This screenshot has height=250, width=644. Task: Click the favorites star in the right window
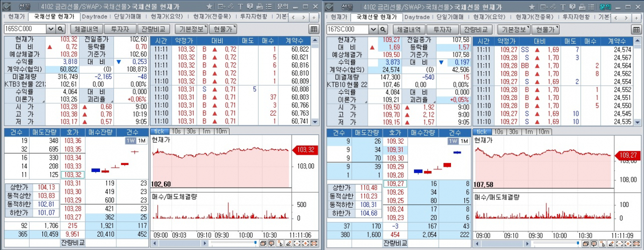click(x=532, y=6)
